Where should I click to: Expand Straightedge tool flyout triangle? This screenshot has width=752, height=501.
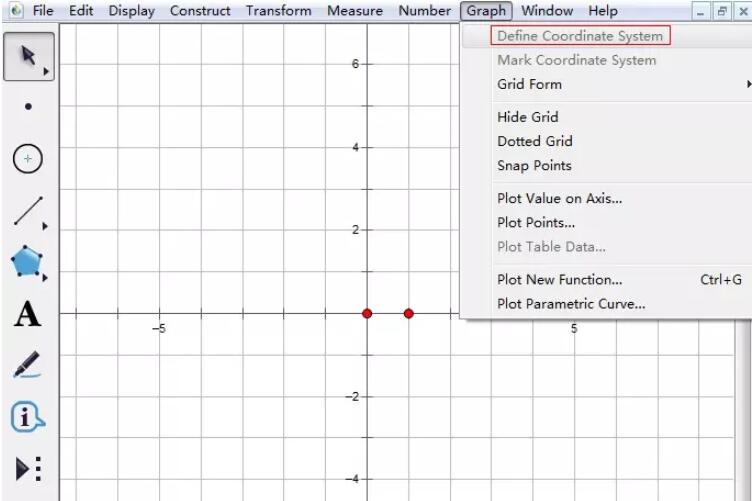click(45, 226)
